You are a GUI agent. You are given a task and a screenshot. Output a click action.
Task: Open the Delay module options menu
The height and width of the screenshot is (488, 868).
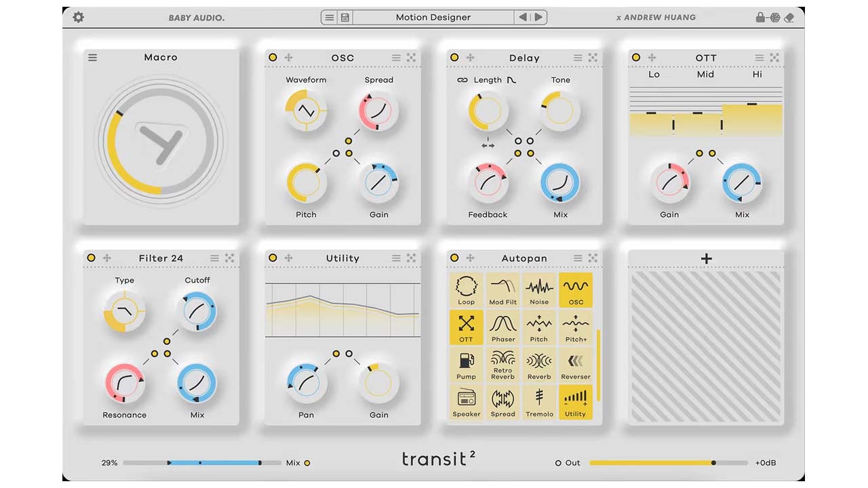coord(577,58)
